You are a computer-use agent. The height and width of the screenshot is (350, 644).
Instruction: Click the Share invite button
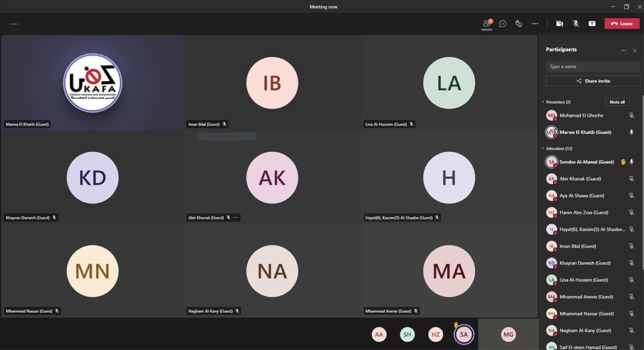click(592, 81)
